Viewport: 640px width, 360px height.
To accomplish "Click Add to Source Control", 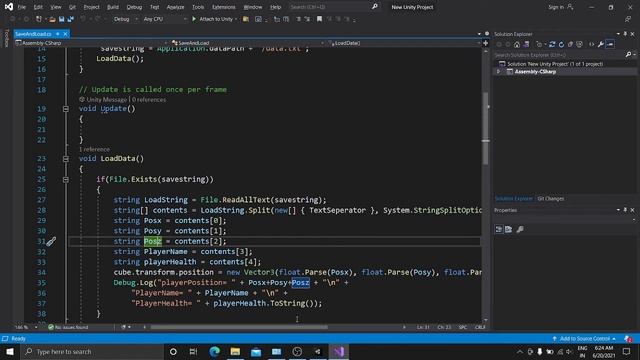I will click(x=584, y=338).
